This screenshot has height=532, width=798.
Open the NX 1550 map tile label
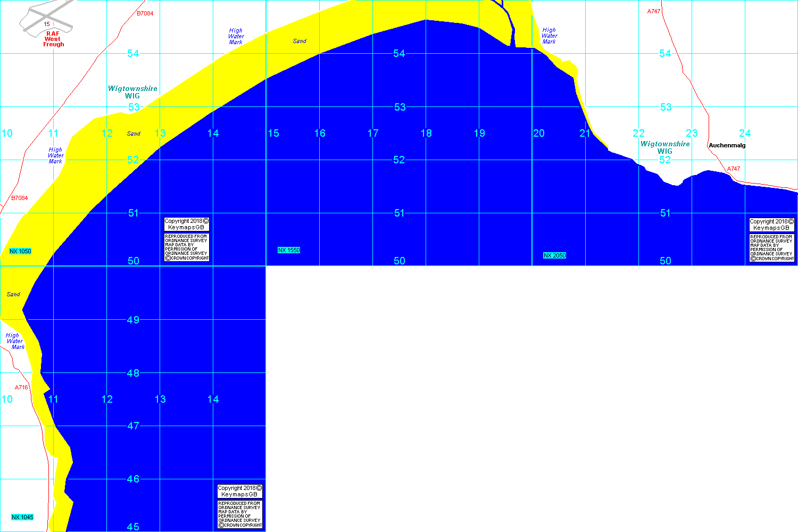289,250
